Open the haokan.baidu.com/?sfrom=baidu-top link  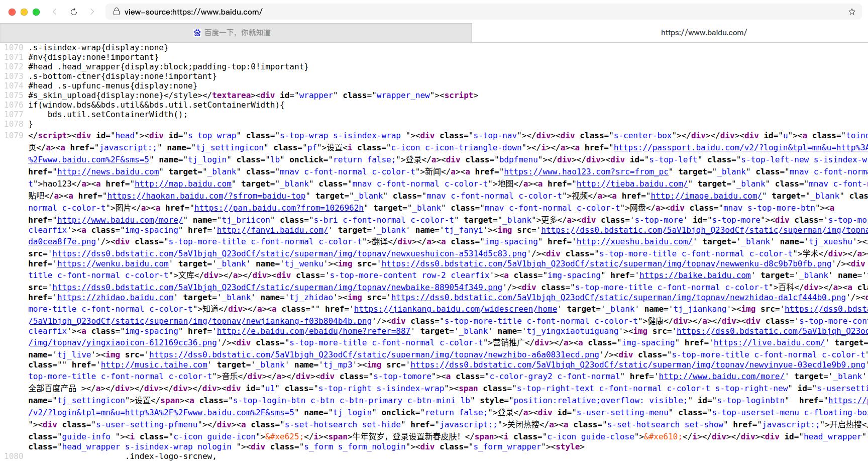(206, 196)
